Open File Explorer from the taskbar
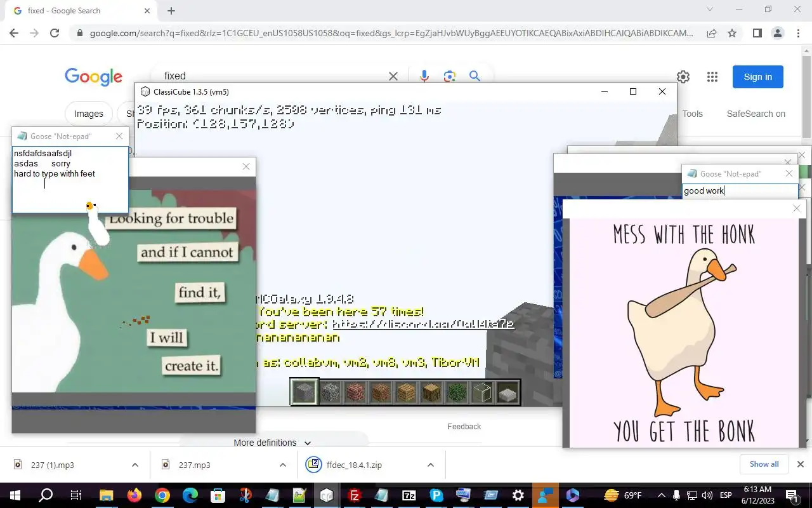812x508 pixels. coord(105,495)
